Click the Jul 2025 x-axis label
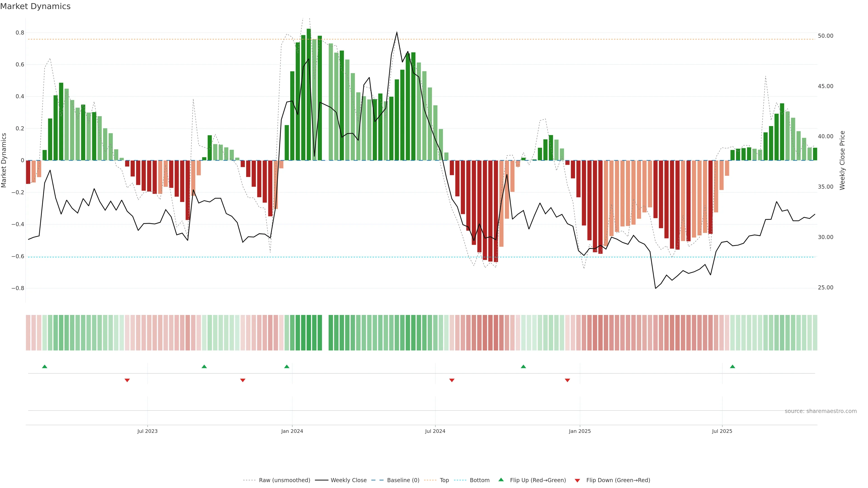 pos(722,431)
